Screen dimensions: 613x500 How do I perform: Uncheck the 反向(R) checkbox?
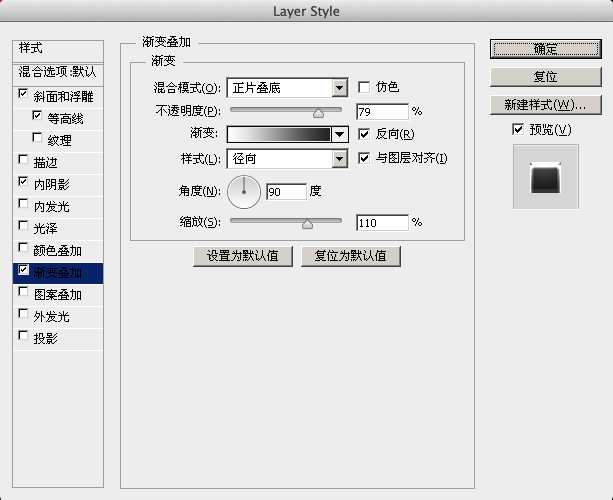pyautogui.click(x=364, y=134)
